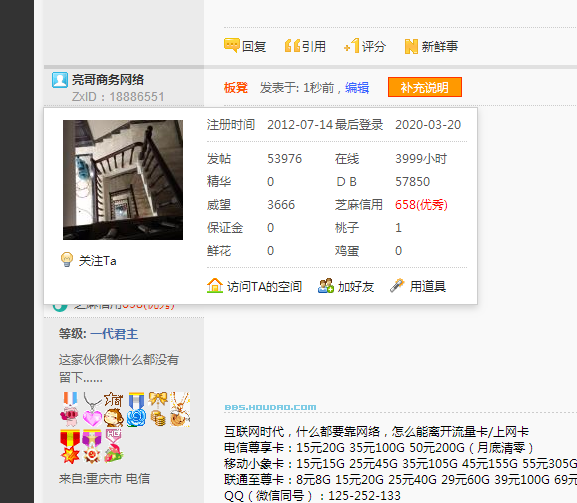Open the 亮哥商务网络 username link
The width and height of the screenshot is (577, 503).
tap(108, 79)
